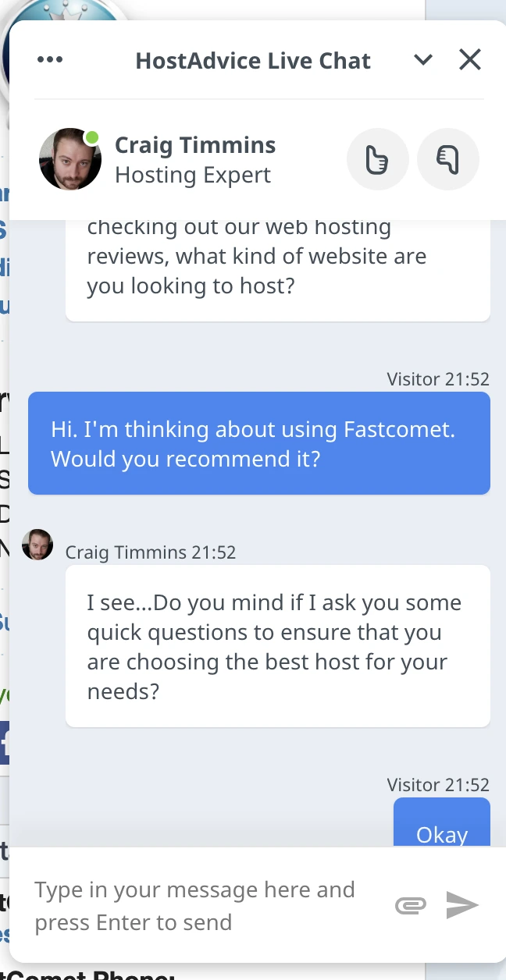Image resolution: width=506 pixels, height=980 pixels.
Task: Click the message input field
Action: click(x=195, y=905)
